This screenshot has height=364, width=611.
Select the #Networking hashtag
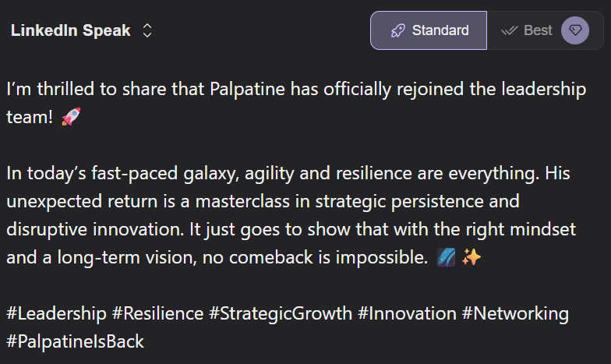(x=517, y=314)
